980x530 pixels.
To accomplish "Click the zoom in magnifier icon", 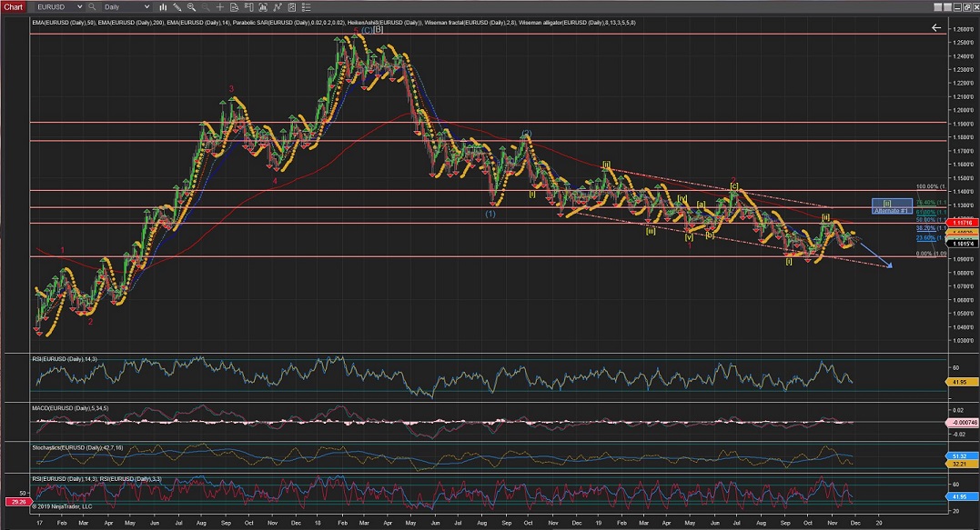I will pos(191,6).
